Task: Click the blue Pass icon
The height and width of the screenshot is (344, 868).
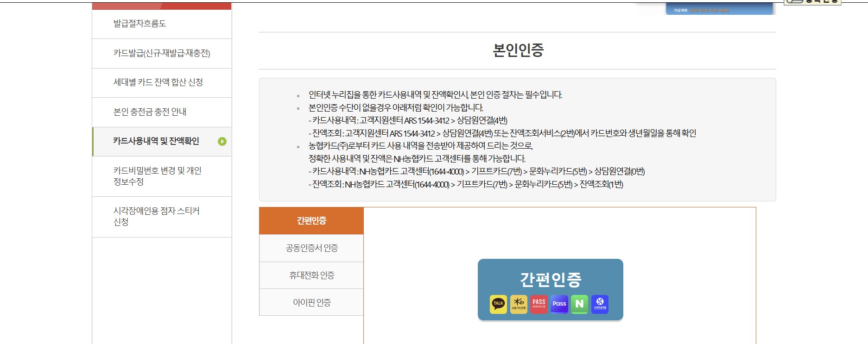Action: pyautogui.click(x=559, y=304)
